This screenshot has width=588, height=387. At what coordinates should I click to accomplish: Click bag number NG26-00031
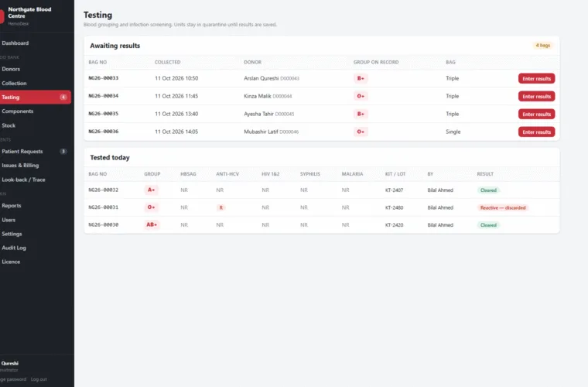(103, 207)
